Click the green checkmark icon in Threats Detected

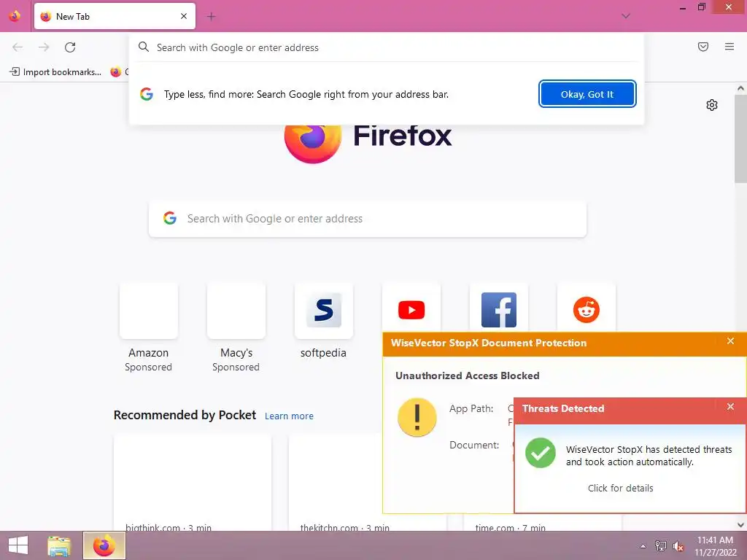tap(541, 453)
